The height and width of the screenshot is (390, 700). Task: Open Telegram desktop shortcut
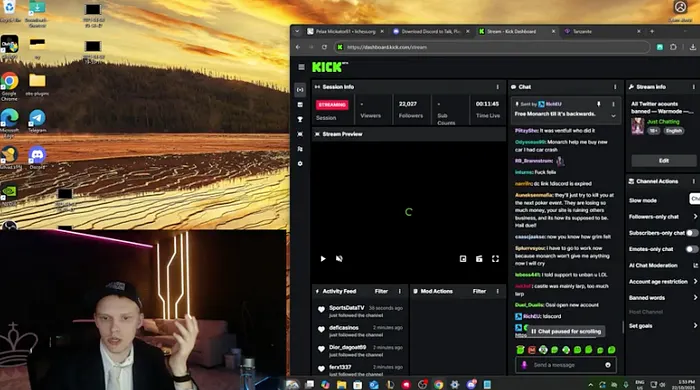click(37, 121)
